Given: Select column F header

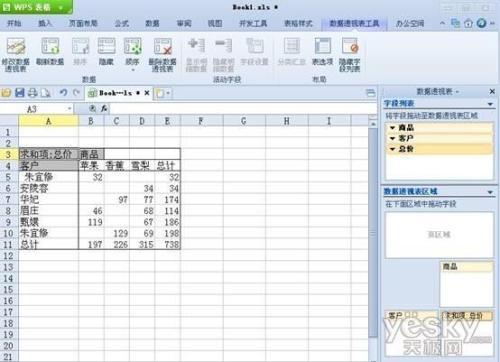Looking at the screenshot, I should tap(201, 121).
